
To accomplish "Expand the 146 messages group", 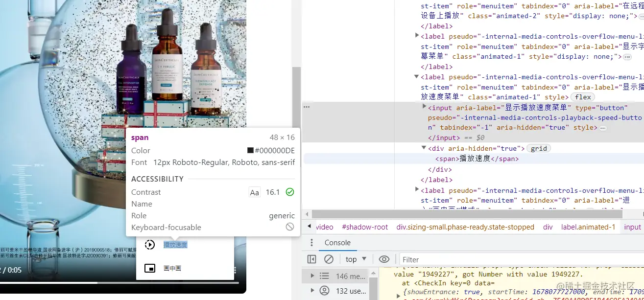I will tap(312, 276).
